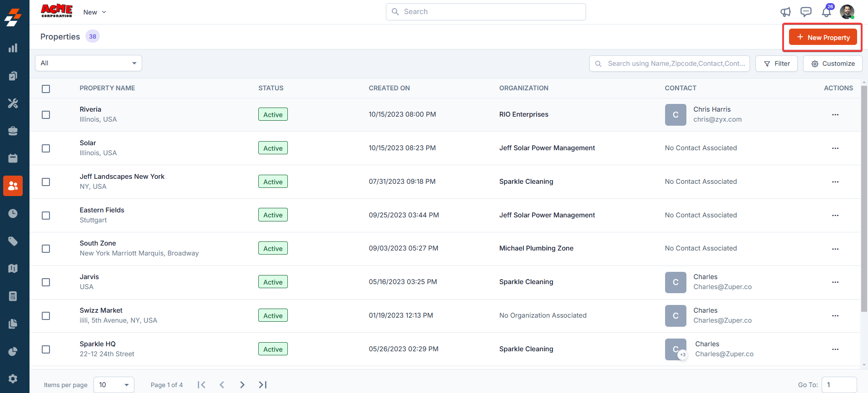Open actions menu for Swizz Market row
The height and width of the screenshot is (393, 868).
tap(835, 316)
